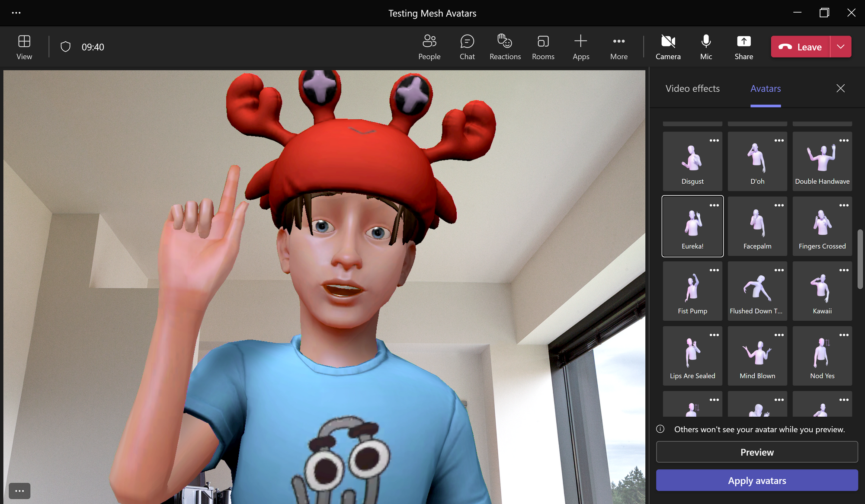Click three-dot menu on Fist Pump
Viewport: 865px width, 504px height.
(x=713, y=270)
